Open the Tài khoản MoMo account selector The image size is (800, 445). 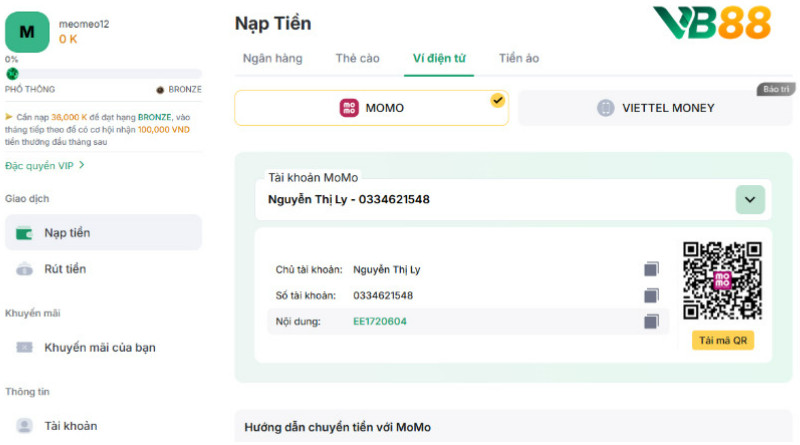[x=500, y=199]
